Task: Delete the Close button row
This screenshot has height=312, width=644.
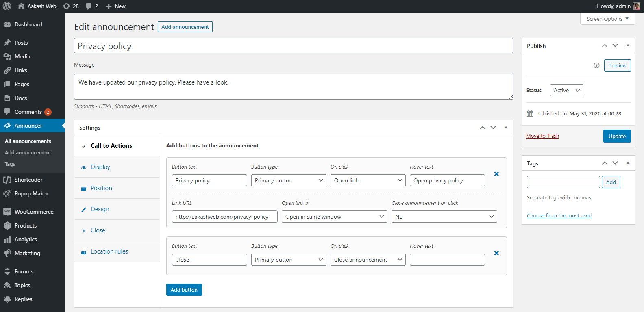Action: [x=496, y=253]
